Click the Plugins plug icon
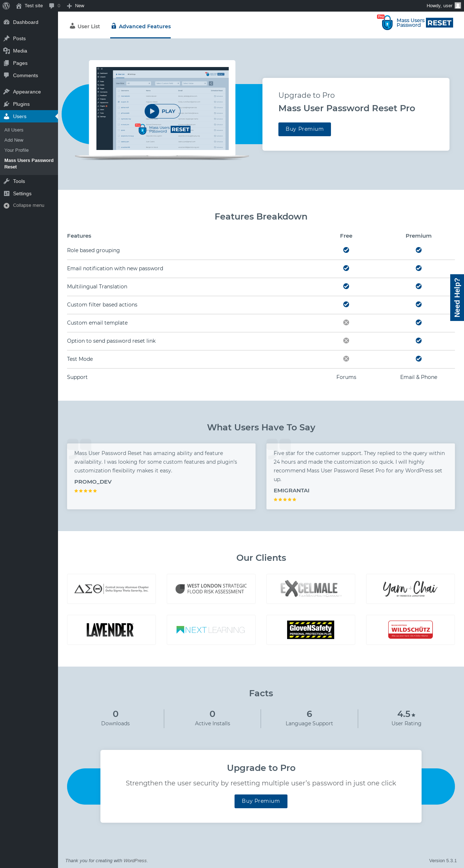This screenshot has width=464, height=868. [7, 104]
